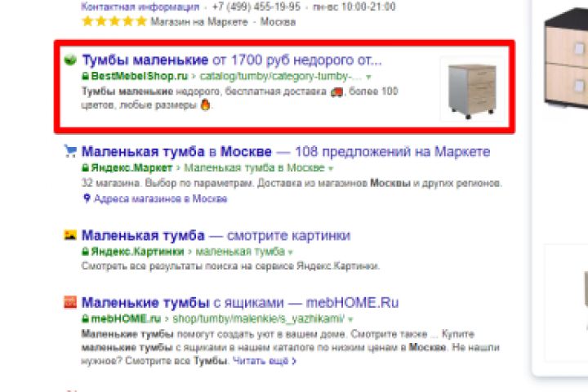Expand dropdown arrow after Маленькая тумба в Москве URL
This screenshot has width=588, height=392.
coord(331,168)
